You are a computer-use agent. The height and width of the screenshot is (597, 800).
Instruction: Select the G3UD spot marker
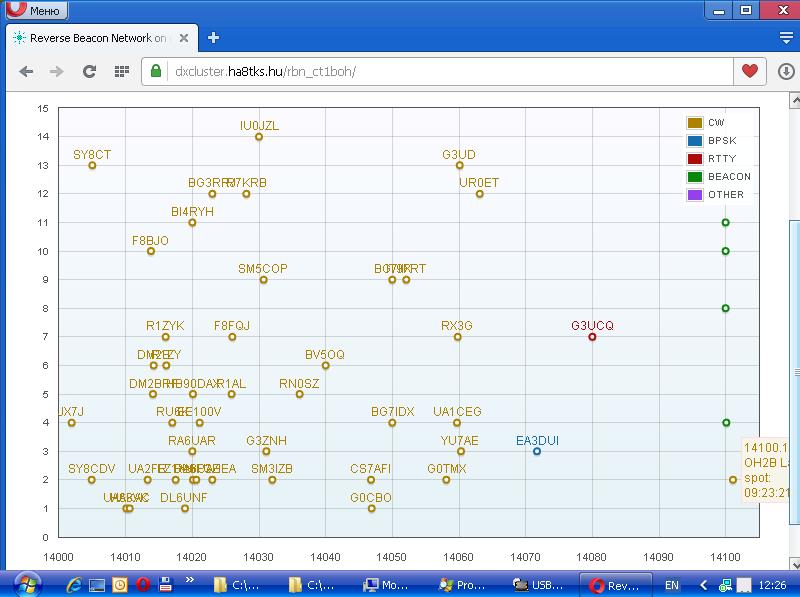click(460, 165)
